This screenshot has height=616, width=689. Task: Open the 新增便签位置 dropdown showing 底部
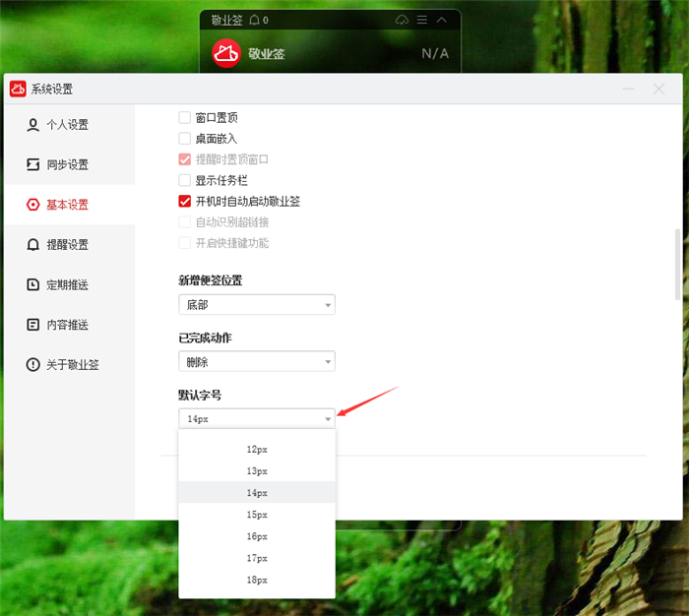[257, 304]
